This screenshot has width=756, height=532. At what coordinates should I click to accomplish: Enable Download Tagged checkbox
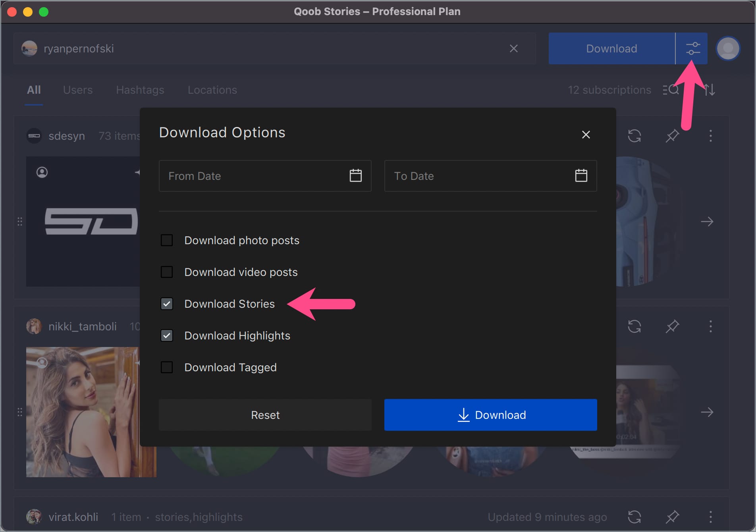[x=167, y=367]
